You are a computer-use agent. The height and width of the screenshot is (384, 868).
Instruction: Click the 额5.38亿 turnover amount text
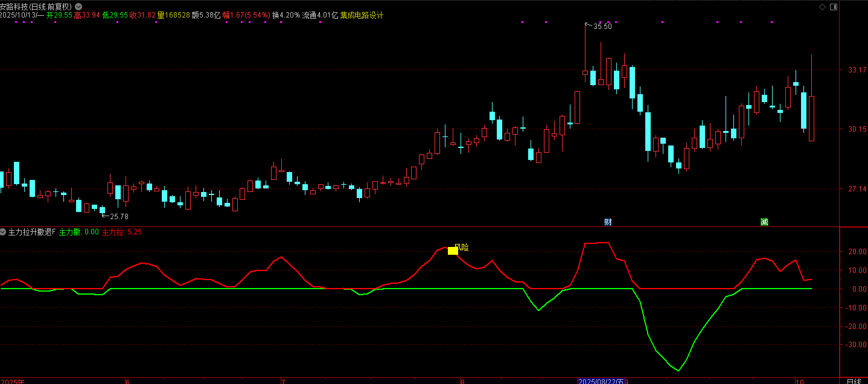206,15
